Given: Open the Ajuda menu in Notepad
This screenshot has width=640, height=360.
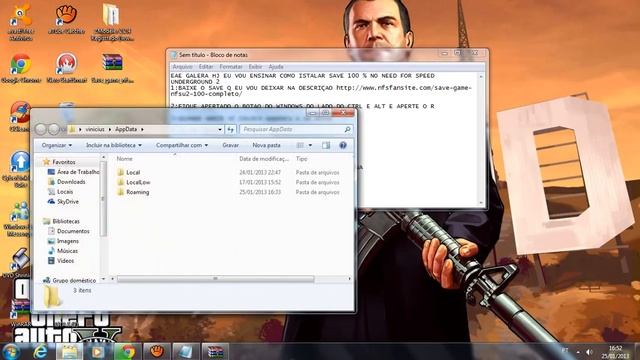Looking at the screenshot, I should tap(276, 67).
